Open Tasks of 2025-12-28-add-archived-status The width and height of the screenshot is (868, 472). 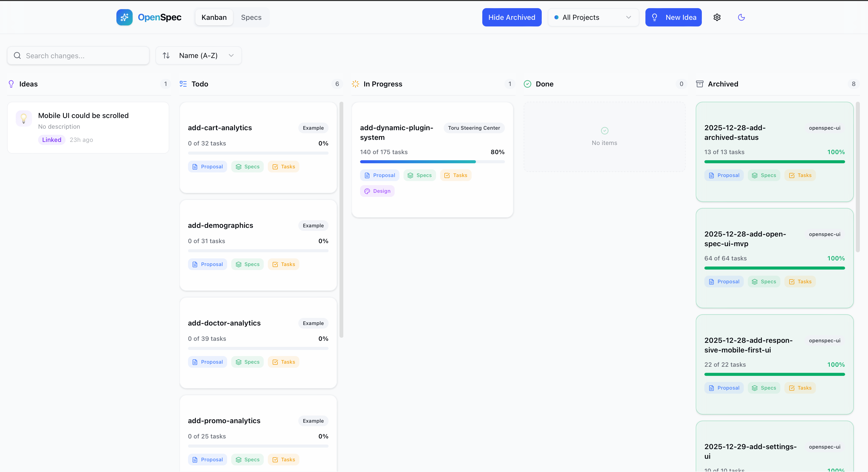(x=800, y=175)
